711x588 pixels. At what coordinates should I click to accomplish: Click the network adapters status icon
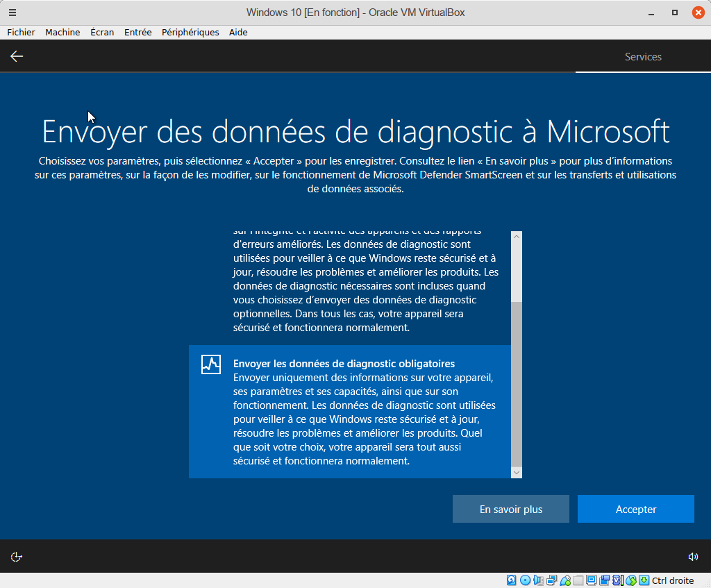(552, 580)
